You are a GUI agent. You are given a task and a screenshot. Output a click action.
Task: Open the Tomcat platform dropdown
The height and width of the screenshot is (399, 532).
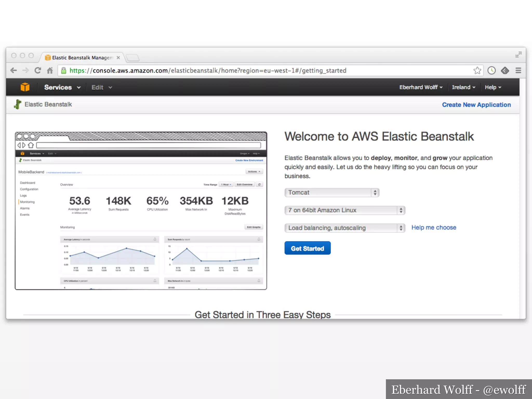coord(332,192)
